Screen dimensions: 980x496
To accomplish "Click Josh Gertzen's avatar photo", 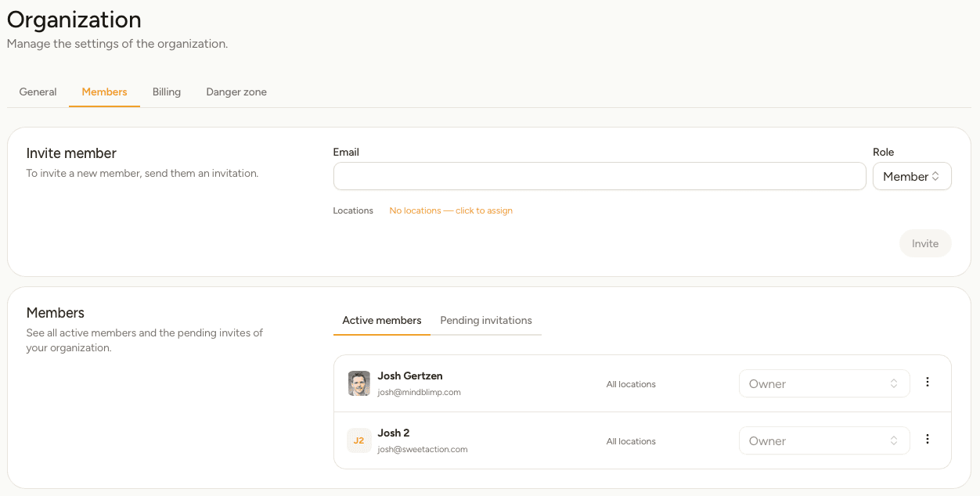I will tap(359, 383).
